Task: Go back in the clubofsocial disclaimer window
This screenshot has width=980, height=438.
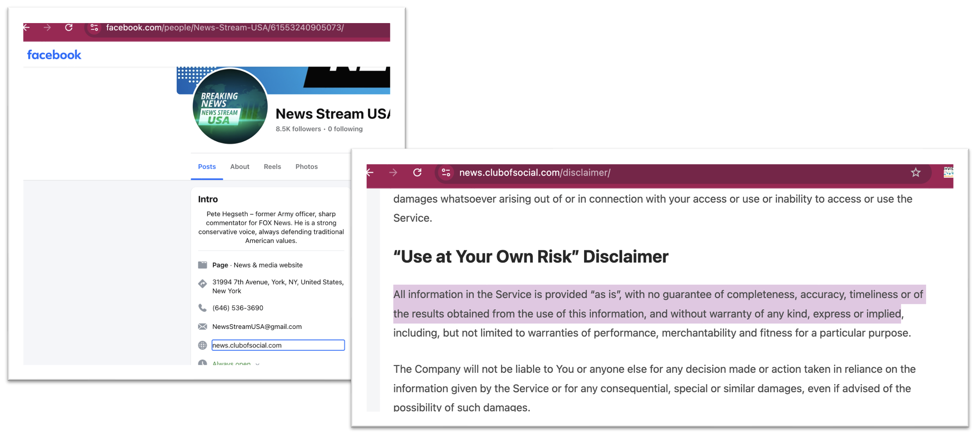Action: click(x=370, y=173)
